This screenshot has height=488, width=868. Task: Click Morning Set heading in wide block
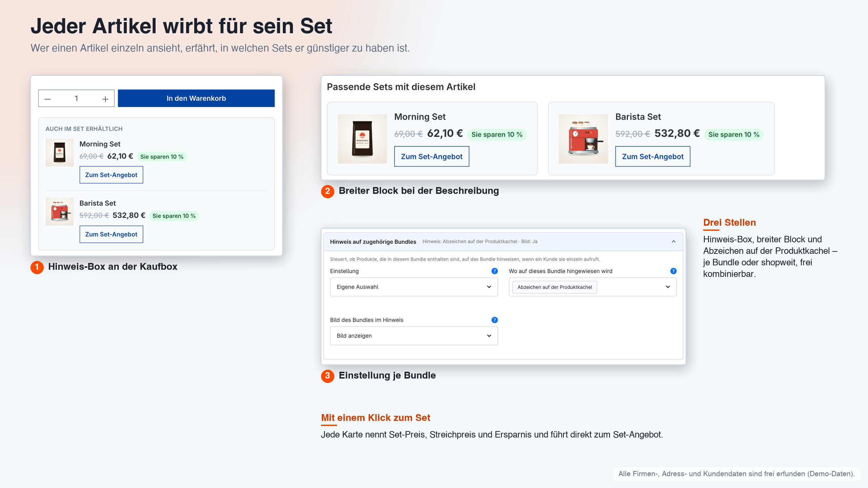coord(420,117)
